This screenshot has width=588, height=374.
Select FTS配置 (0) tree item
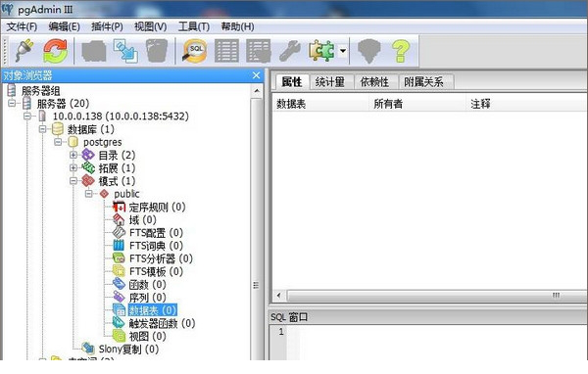[156, 233]
